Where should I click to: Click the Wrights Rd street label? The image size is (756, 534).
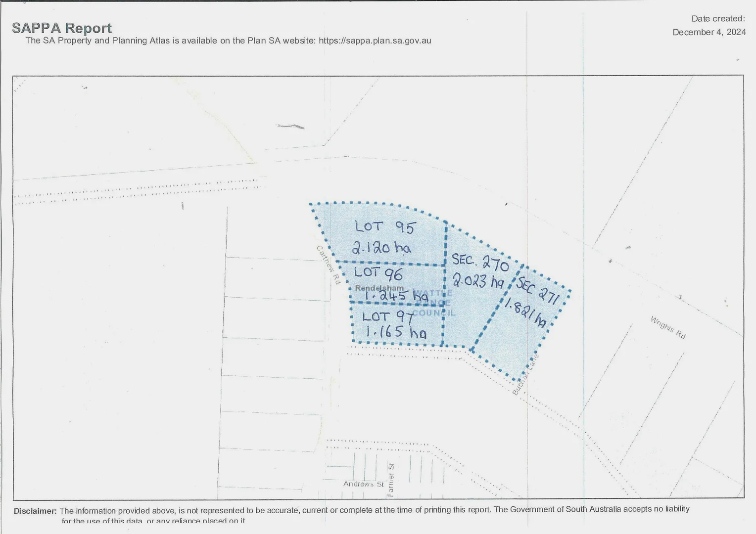click(x=668, y=327)
